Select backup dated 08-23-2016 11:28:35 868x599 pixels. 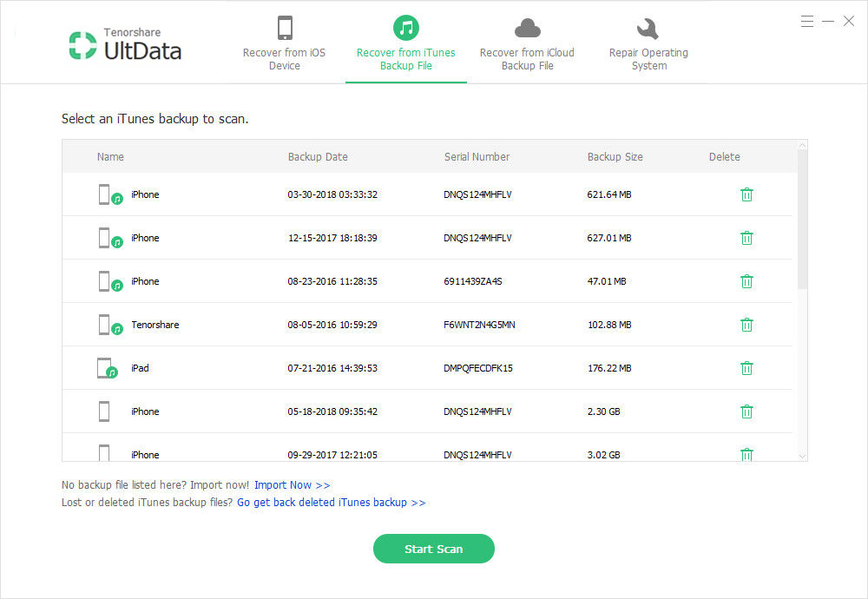[332, 281]
